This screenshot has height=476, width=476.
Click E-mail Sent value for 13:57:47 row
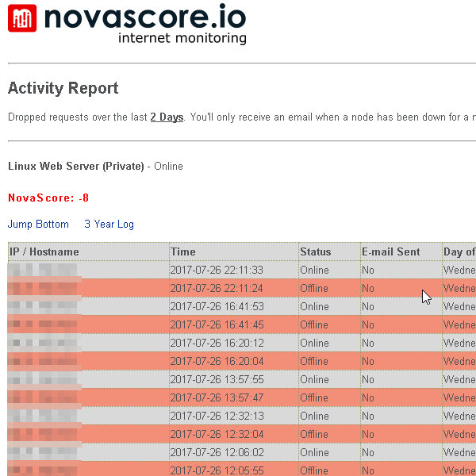368,398
